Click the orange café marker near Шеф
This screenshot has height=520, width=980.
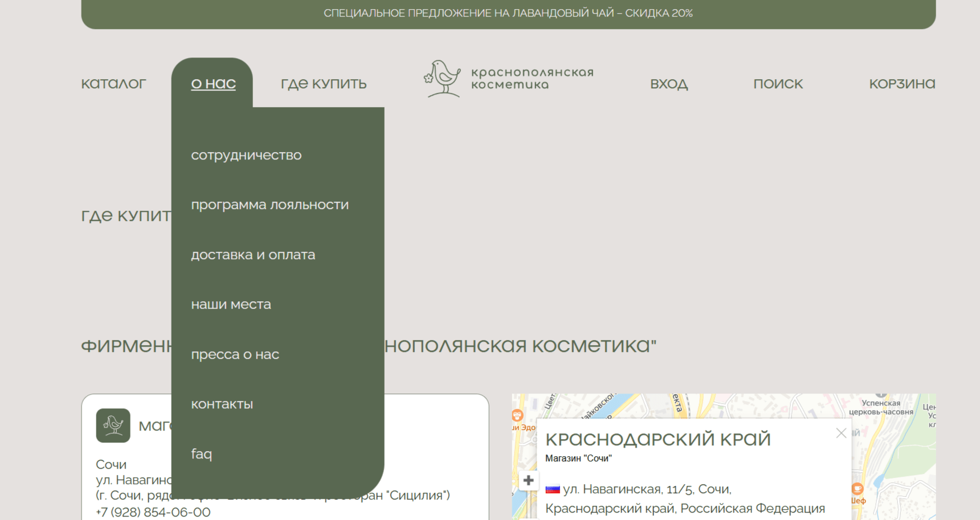pyautogui.click(x=857, y=489)
